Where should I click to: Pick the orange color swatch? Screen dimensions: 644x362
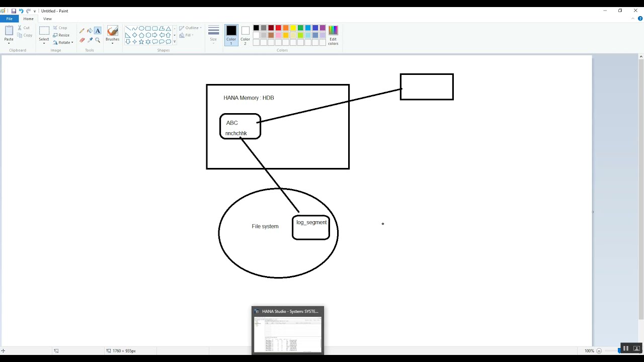[286, 28]
